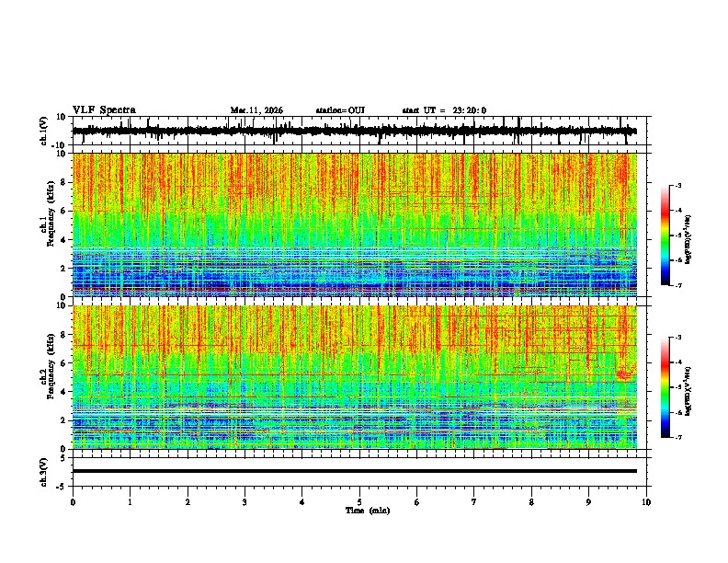The image size is (728, 563).
Task: Click the red circular blob in ch.2 spectrogram
Action: point(625,373)
